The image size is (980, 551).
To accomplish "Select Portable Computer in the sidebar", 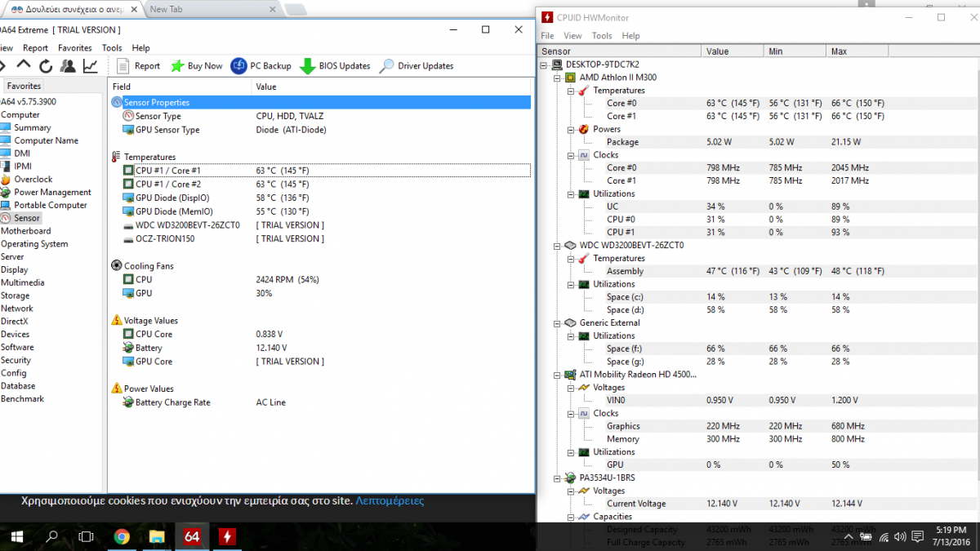I will point(50,206).
